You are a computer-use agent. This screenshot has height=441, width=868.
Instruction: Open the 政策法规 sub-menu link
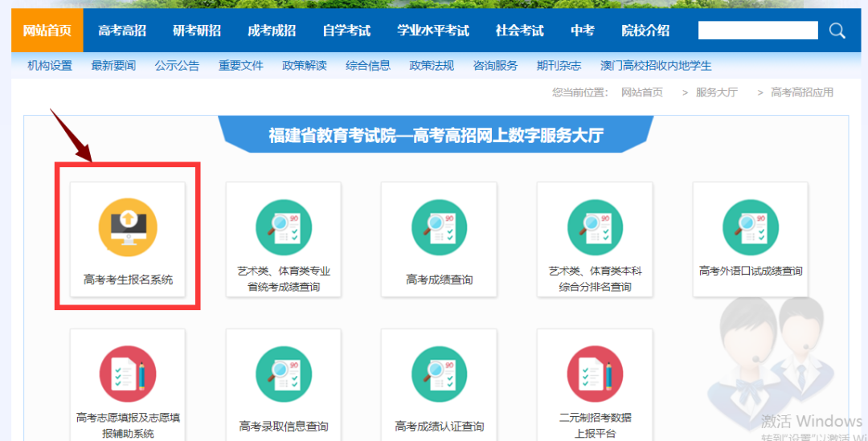(432, 66)
